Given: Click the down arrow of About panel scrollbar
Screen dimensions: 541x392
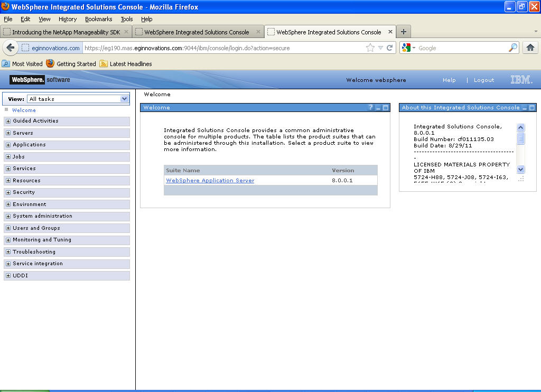Looking at the screenshot, I should click(521, 170).
